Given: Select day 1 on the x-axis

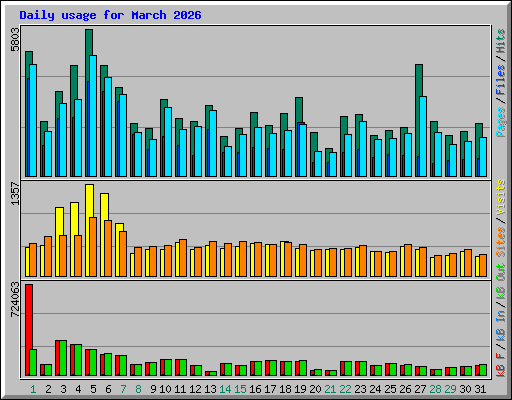Looking at the screenshot, I should (33, 389).
